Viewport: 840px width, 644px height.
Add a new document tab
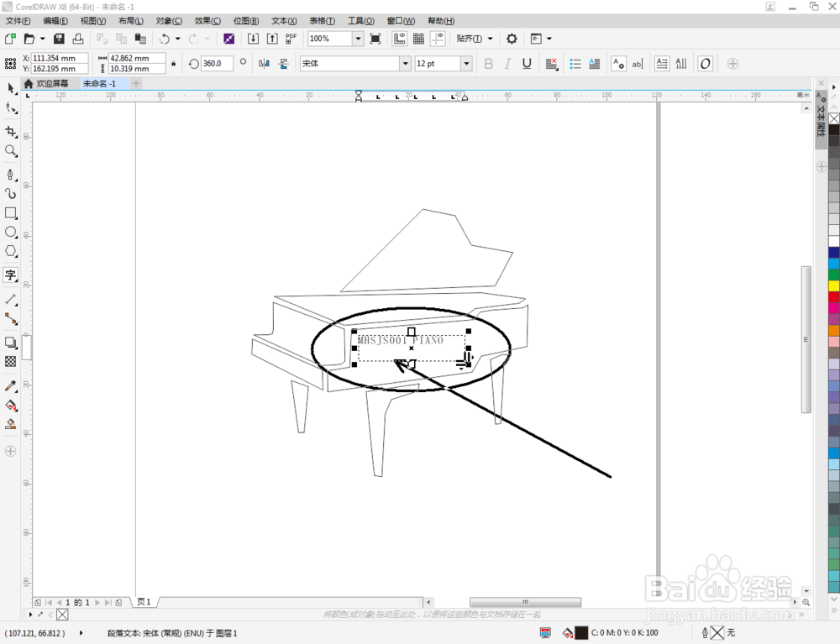tap(136, 83)
